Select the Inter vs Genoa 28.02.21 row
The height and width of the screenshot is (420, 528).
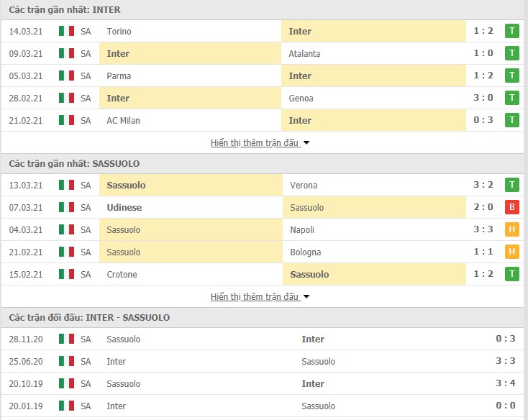[263, 98]
